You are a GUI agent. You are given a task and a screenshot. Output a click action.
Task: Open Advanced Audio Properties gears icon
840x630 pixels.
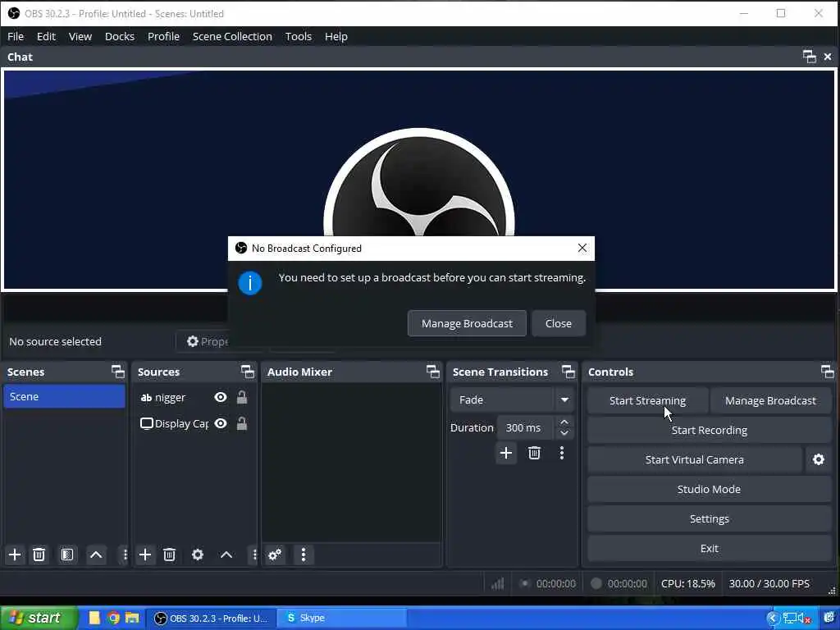(275, 555)
